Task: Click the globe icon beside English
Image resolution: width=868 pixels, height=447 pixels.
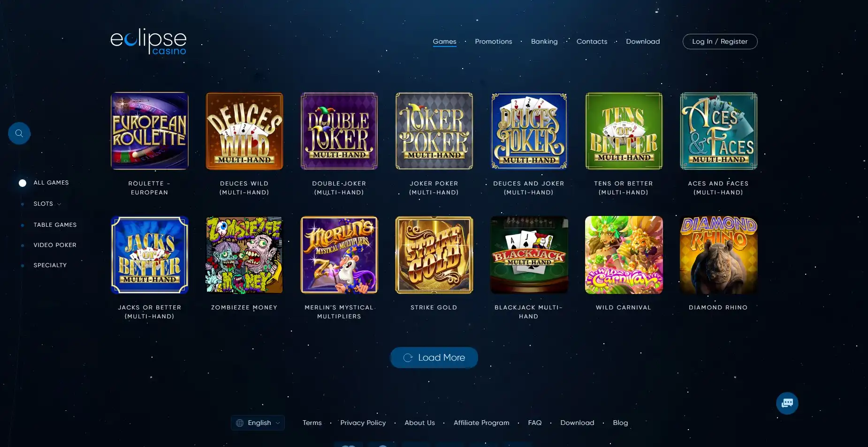Action: coord(240,423)
